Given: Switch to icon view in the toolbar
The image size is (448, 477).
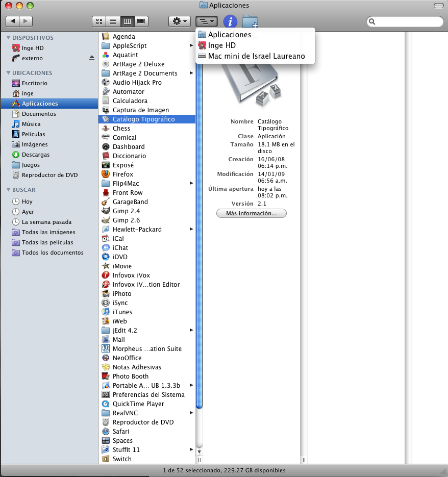Looking at the screenshot, I should pos(98,21).
